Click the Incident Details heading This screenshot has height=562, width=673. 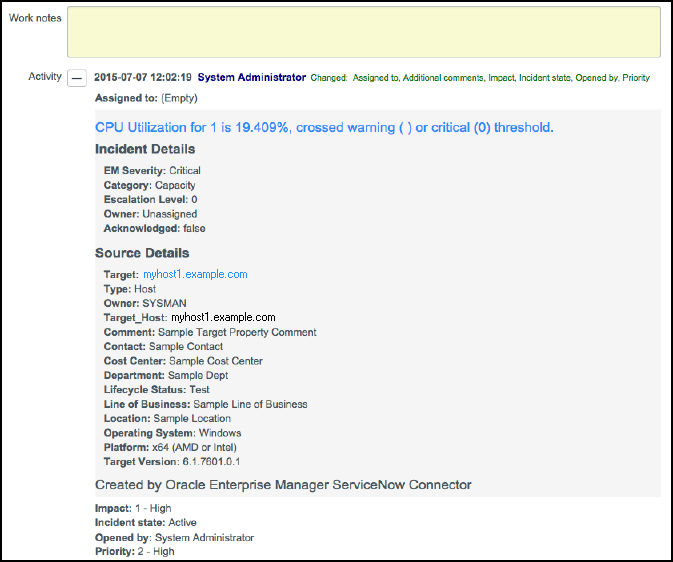coord(145,149)
